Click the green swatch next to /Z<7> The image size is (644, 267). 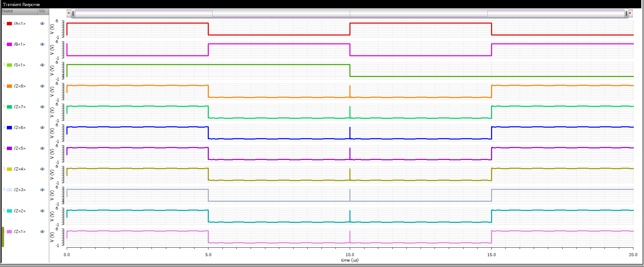pos(9,107)
